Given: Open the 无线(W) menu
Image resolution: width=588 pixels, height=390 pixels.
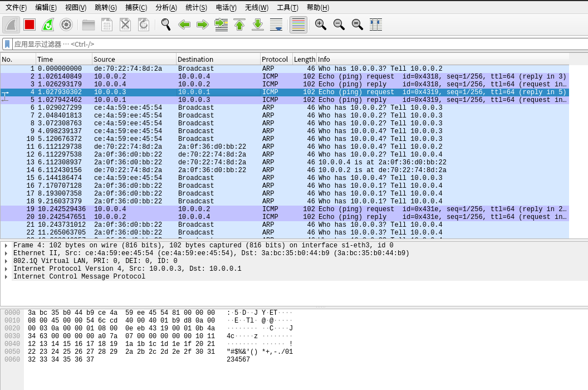Looking at the screenshot, I should coord(257,7).
